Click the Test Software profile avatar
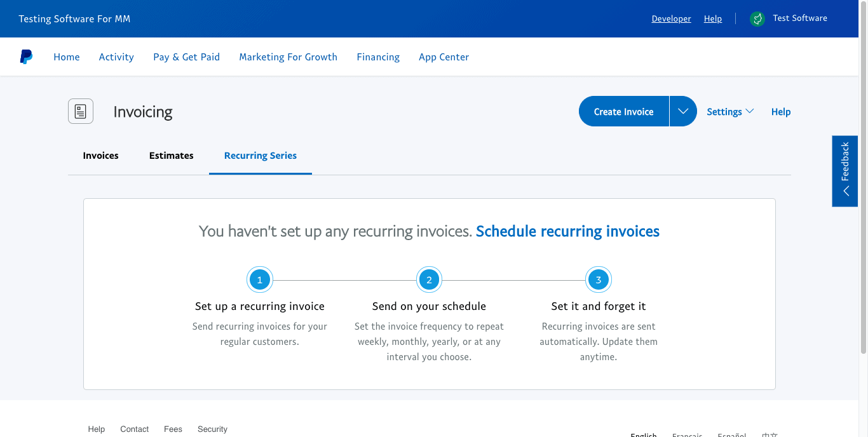Viewport: 868px width, 437px height. (757, 18)
